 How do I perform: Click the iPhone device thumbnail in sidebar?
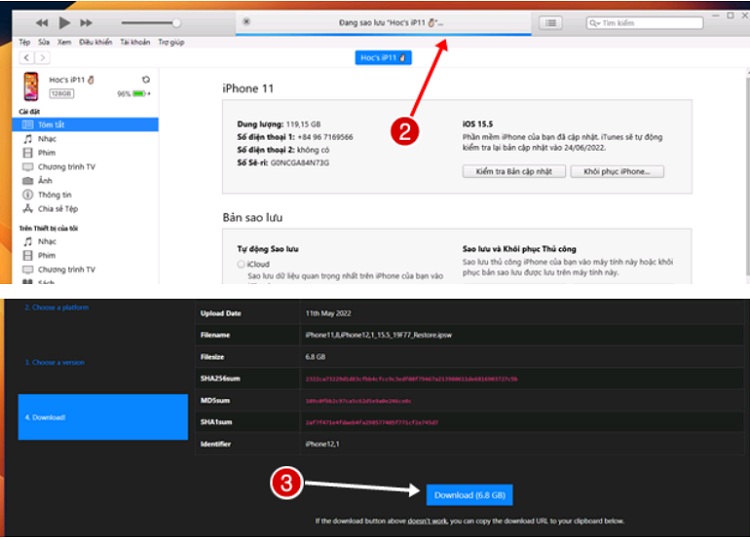[32, 86]
